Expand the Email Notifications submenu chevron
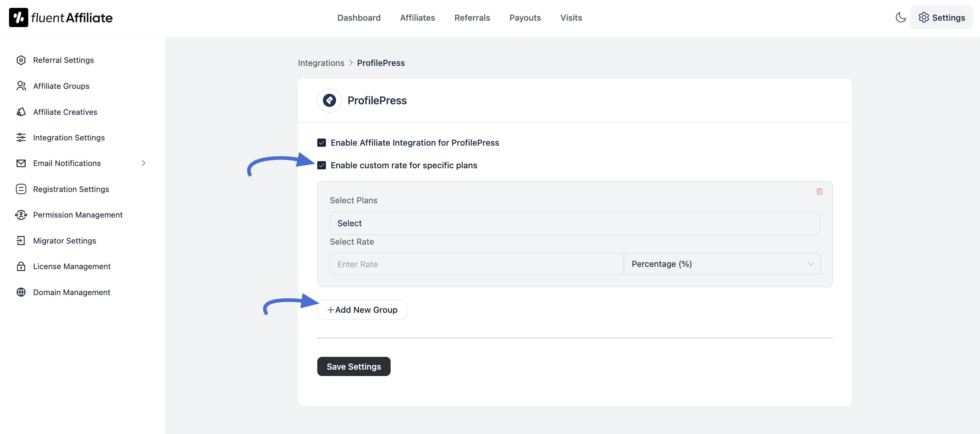Screen dimensions: 980x434 (143, 163)
